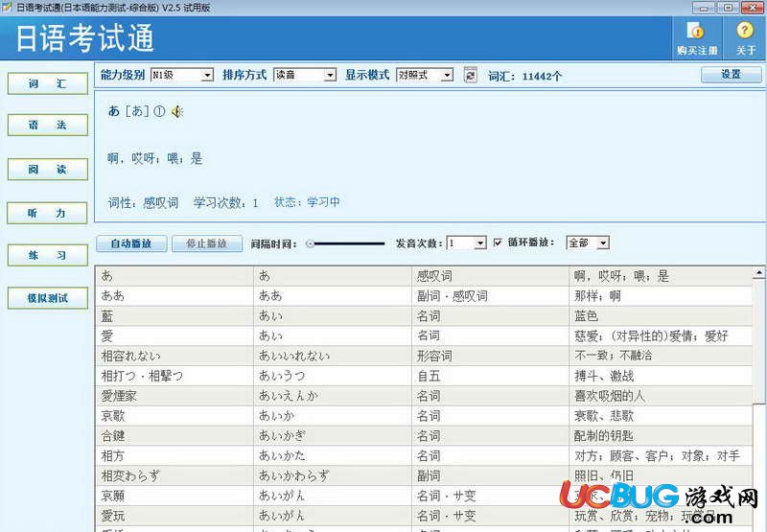767x532 pixels.
Task: Click the 形容词 part-of-speech cell
Action: [x=490, y=356]
